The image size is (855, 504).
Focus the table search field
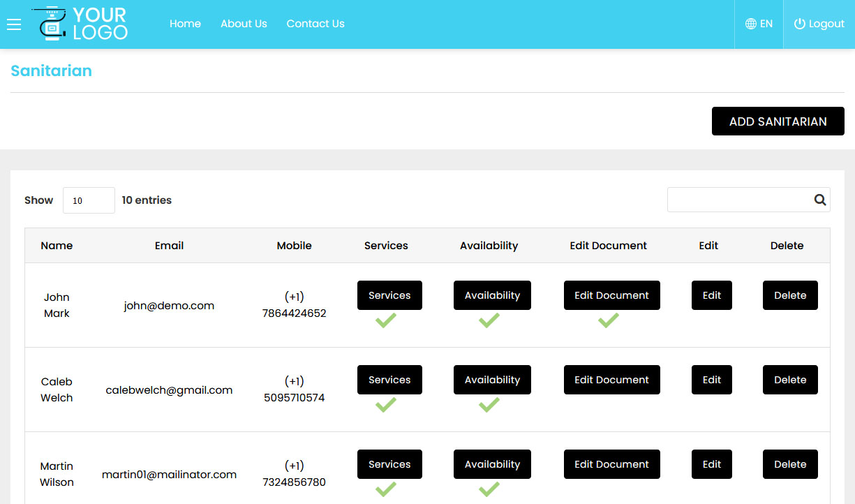point(738,200)
